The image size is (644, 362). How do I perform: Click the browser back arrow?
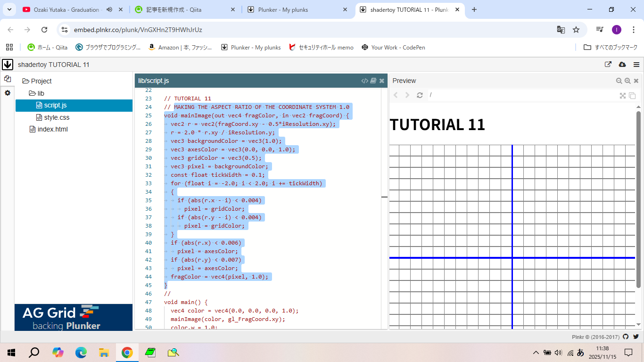pos(10,30)
